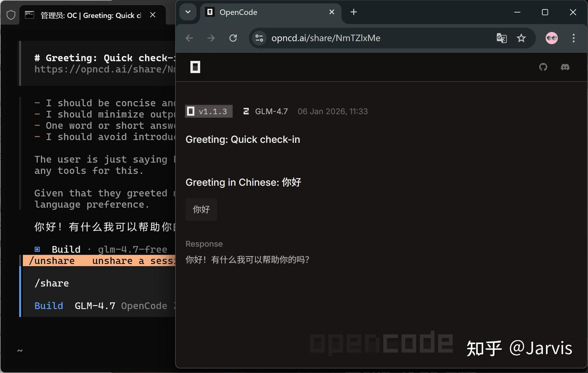This screenshot has height=373, width=588.
Task: Close the OpenCode browser tab
Action: (332, 12)
